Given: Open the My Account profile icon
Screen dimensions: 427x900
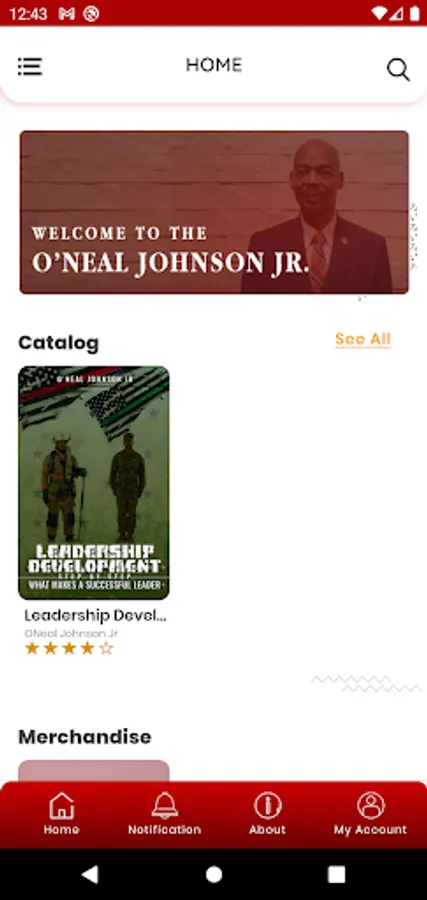Looking at the screenshot, I should (x=371, y=805).
